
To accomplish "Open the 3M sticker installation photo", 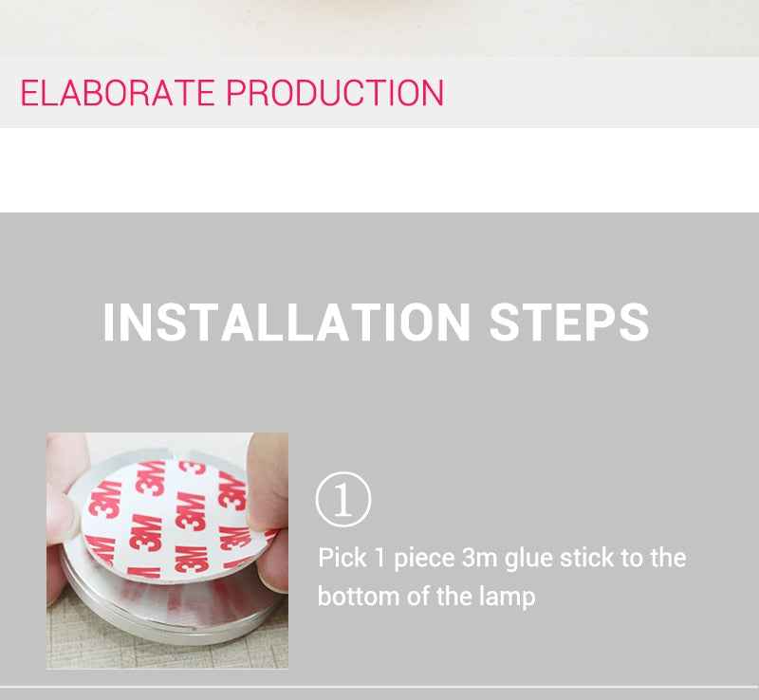I will 168,551.
